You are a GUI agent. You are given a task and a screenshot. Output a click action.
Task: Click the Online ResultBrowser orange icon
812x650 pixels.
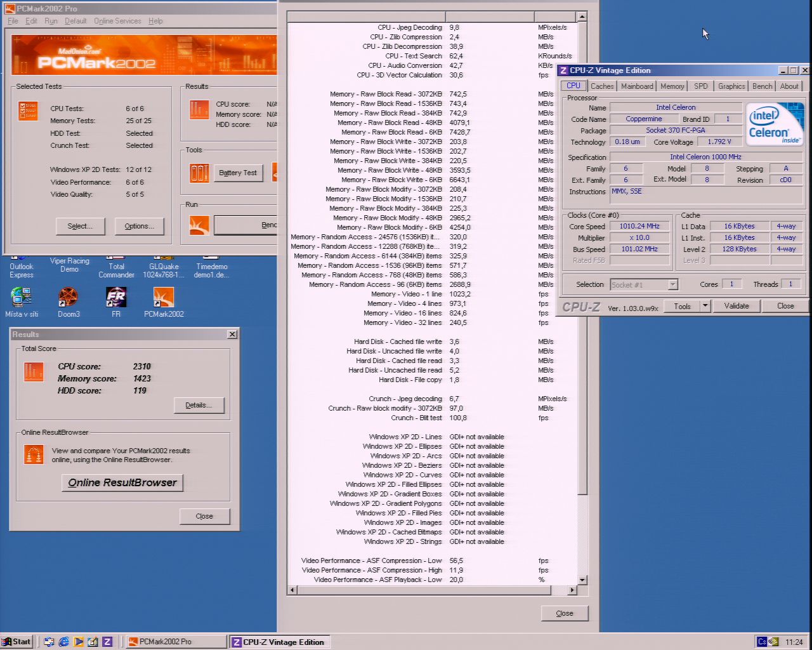[34, 454]
